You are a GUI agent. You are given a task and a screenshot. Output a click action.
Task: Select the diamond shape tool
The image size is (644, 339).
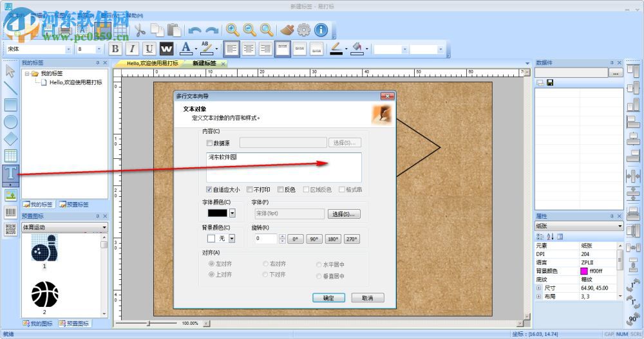click(11, 139)
